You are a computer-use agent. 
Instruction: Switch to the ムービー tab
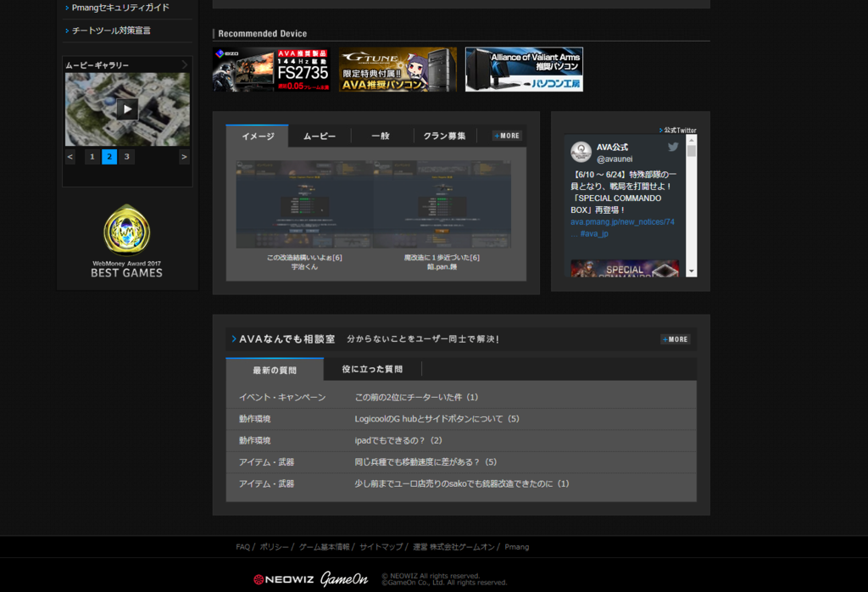[320, 136]
